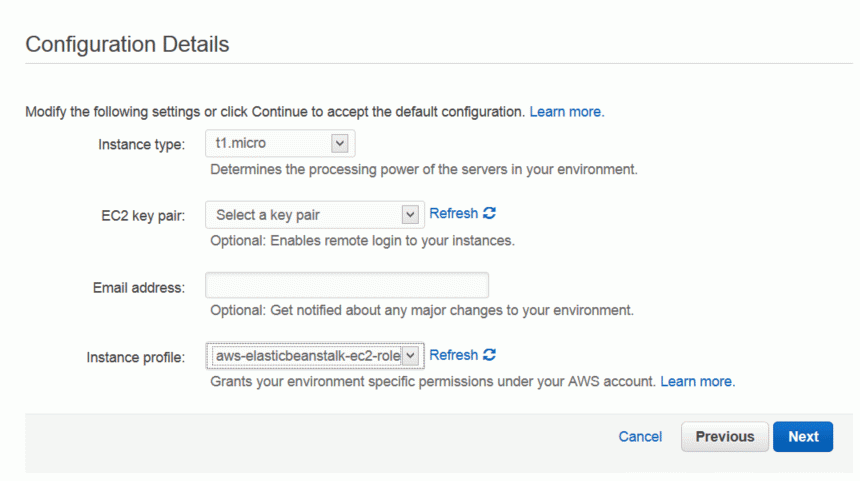
Task: Expand the Instance profile aws-elasticbeanstalk-ec2-role dropdown
Action: pyautogui.click(x=315, y=356)
